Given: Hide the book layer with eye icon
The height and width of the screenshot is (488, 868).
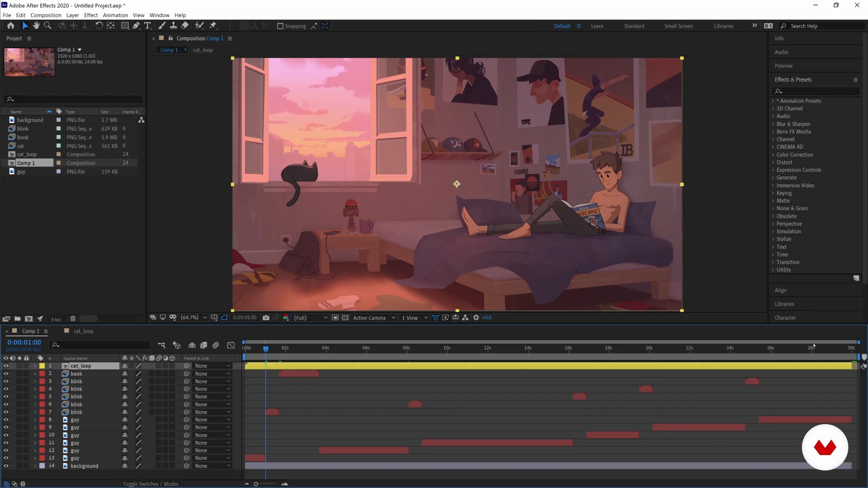Looking at the screenshot, I should click(x=6, y=374).
